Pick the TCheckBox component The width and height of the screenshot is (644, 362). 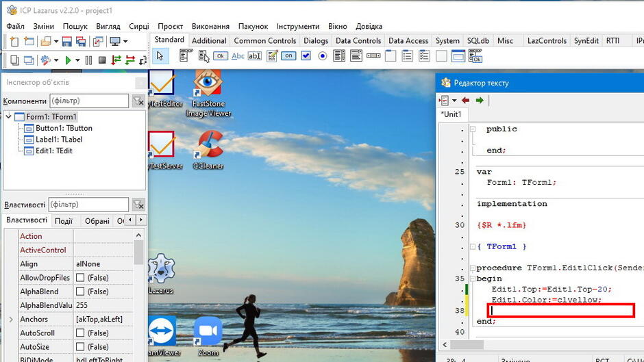pos(306,56)
